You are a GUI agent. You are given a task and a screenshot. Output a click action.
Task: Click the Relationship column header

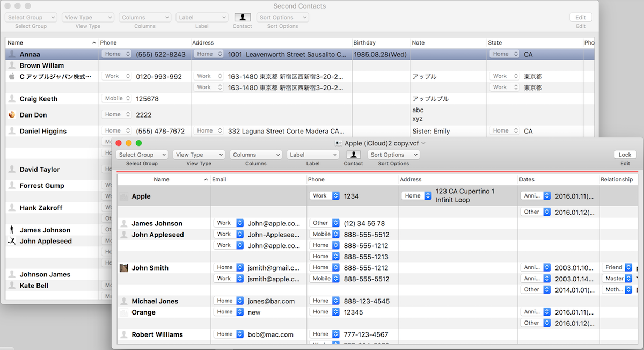click(x=619, y=179)
